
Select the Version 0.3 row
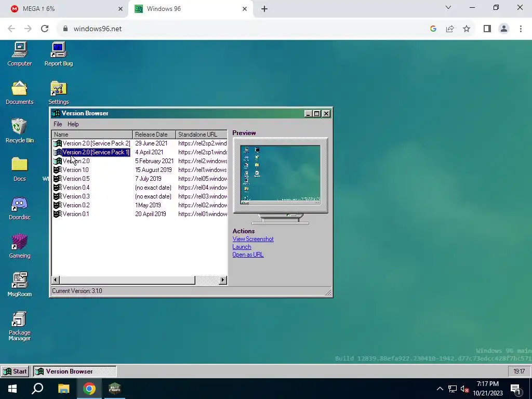point(139,196)
